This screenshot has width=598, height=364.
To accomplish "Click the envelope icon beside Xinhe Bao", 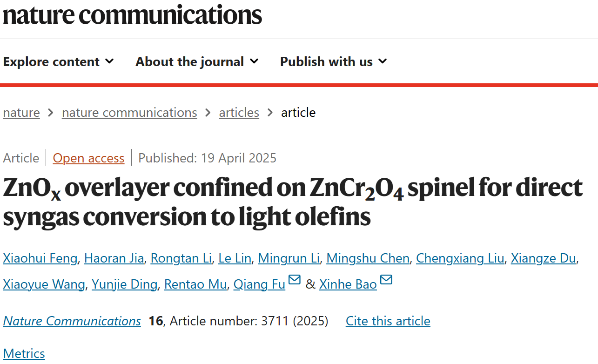I will coord(386,280).
